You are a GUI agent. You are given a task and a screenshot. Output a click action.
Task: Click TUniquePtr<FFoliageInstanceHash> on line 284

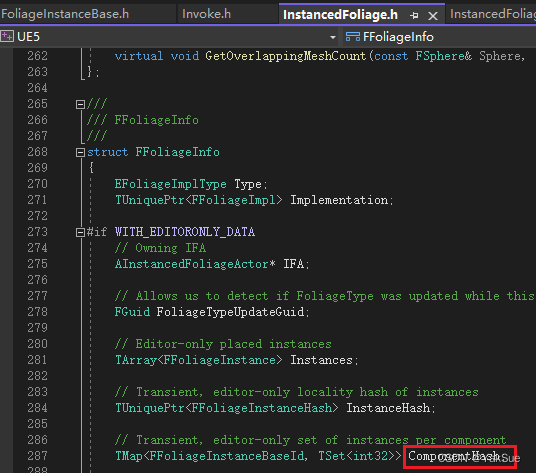pos(227,408)
